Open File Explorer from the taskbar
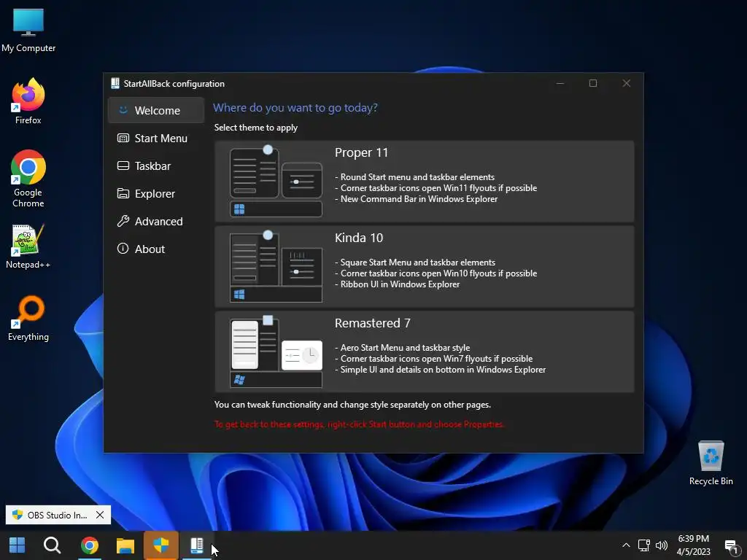This screenshot has width=747, height=560. [x=125, y=545]
